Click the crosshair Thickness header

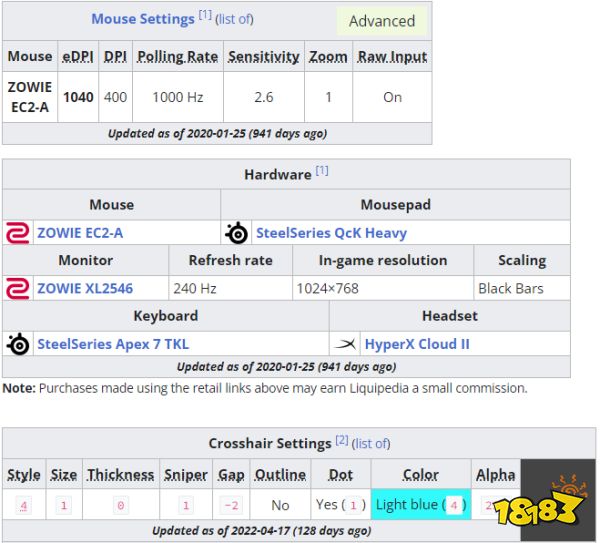(x=121, y=475)
